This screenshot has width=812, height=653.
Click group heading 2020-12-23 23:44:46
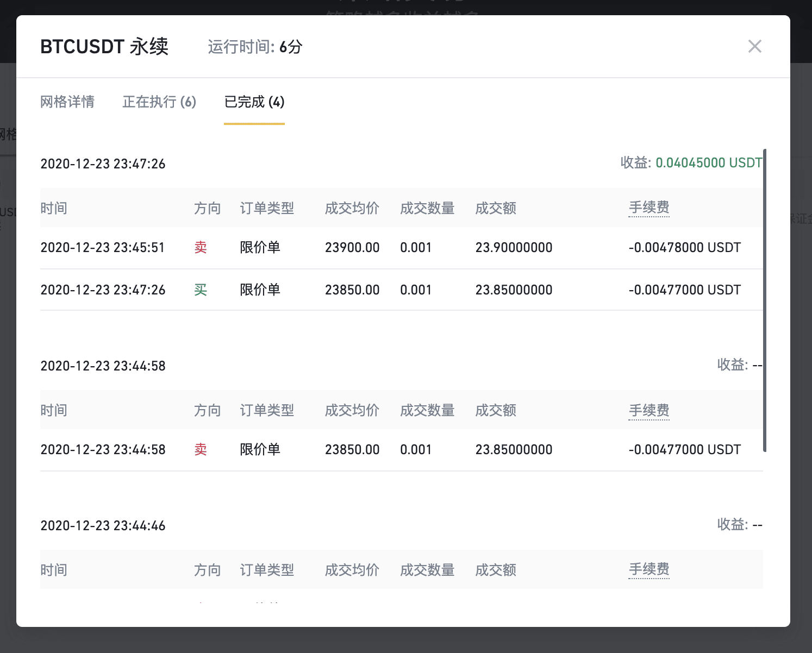coord(103,525)
